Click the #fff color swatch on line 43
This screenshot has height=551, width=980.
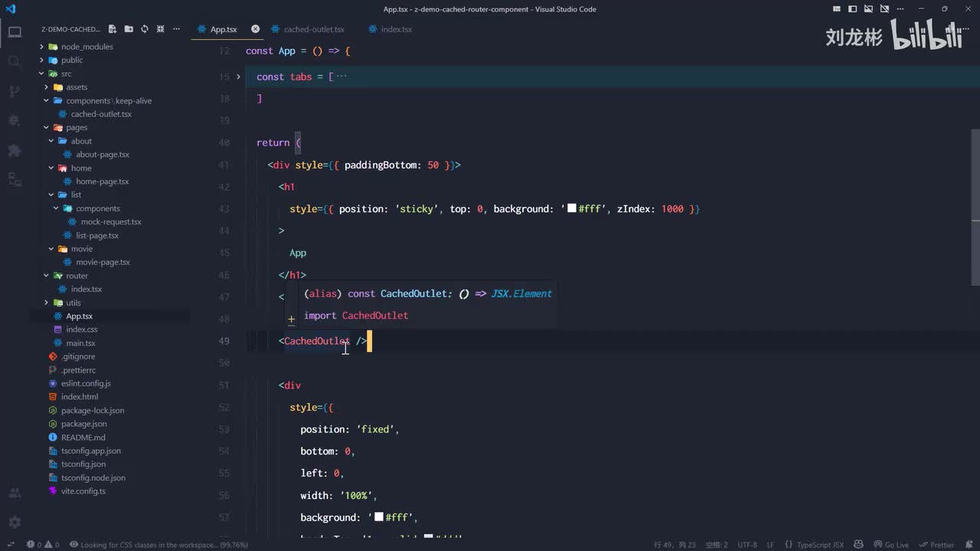click(x=572, y=208)
